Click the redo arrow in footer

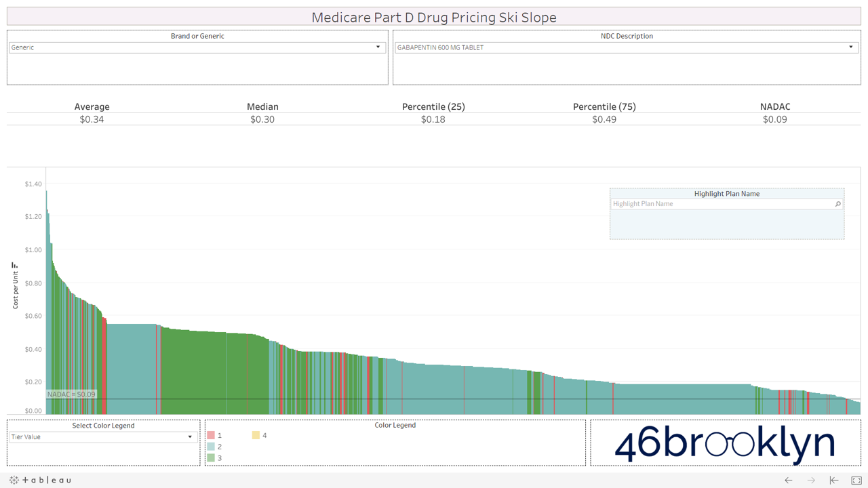point(811,480)
